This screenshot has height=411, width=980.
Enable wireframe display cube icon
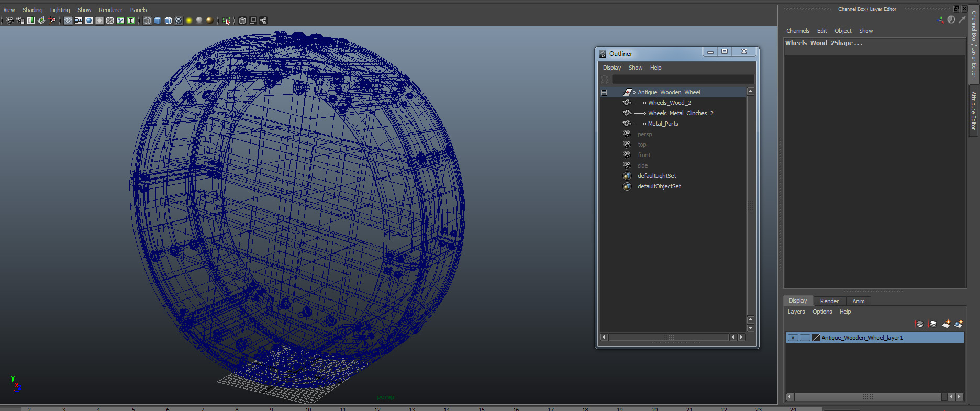point(147,20)
